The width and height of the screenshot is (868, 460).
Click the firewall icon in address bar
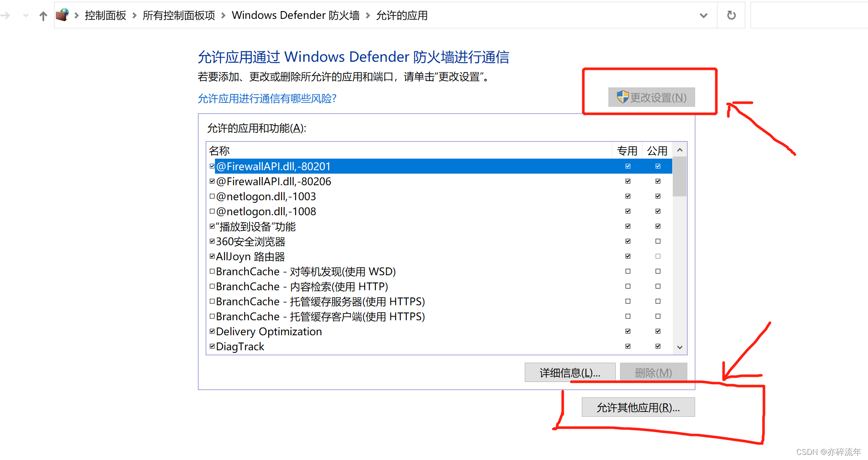62,15
